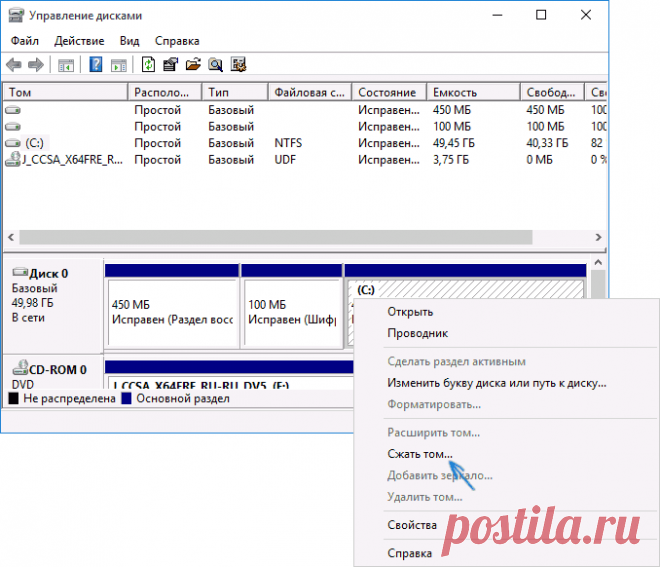This screenshot has height=567, width=660.
Task: Click the CD-ROM 0 drive icon
Action: click(x=20, y=367)
